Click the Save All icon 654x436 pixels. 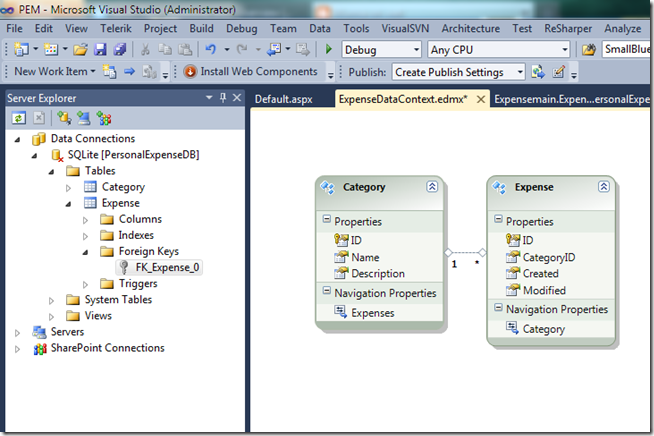(x=120, y=50)
